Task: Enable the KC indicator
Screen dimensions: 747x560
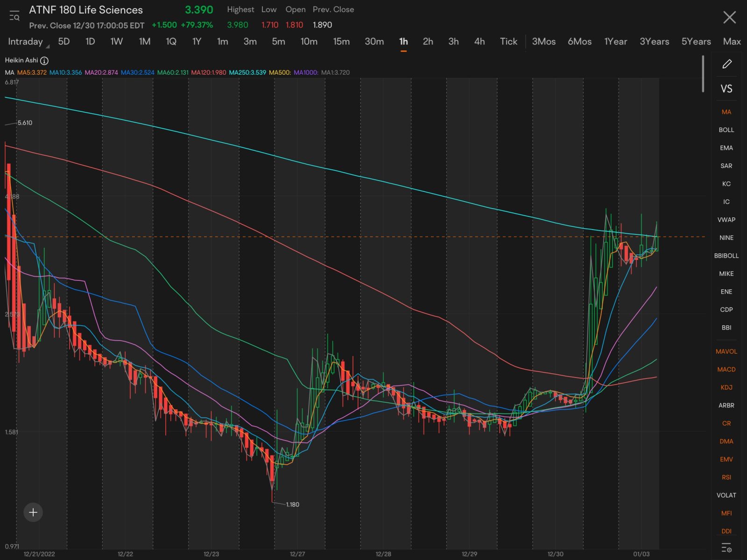Action: pos(726,184)
